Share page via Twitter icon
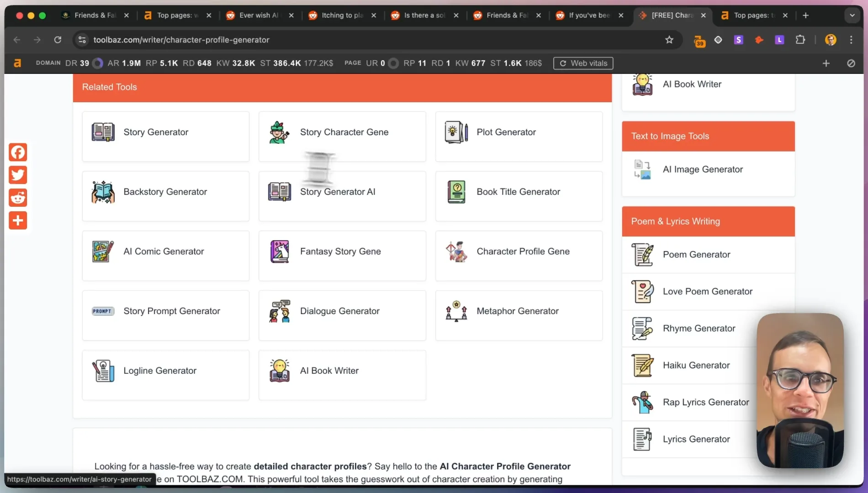868x493 pixels. (18, 175)
